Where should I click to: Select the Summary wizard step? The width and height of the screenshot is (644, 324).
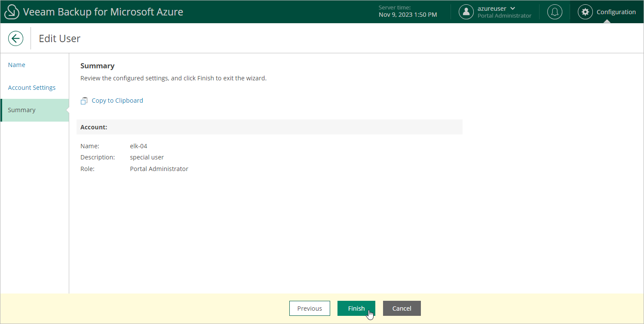point(34,110)
